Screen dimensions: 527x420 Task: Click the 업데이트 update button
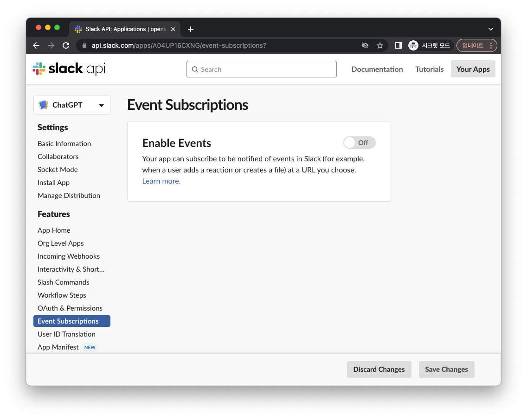point(473,45)
